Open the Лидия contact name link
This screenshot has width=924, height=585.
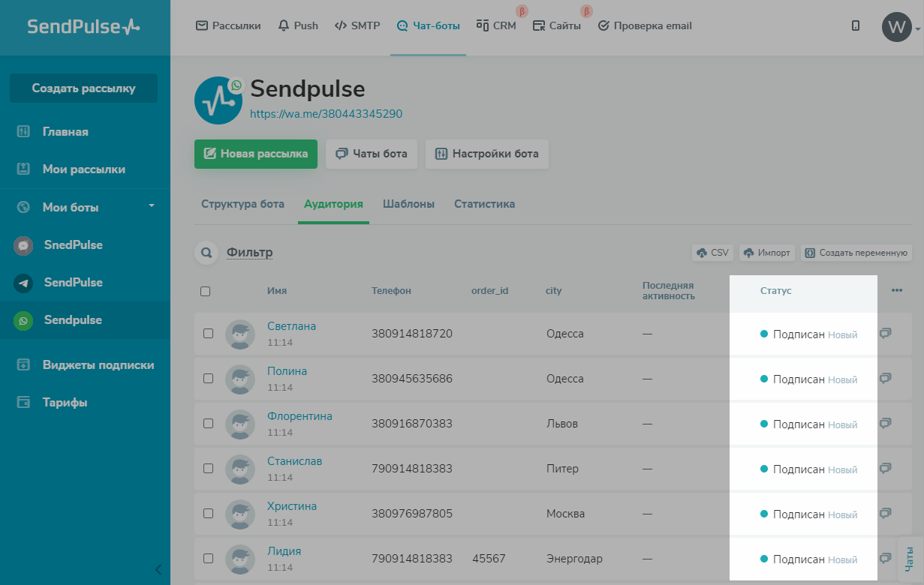click(x=284, y=551)
